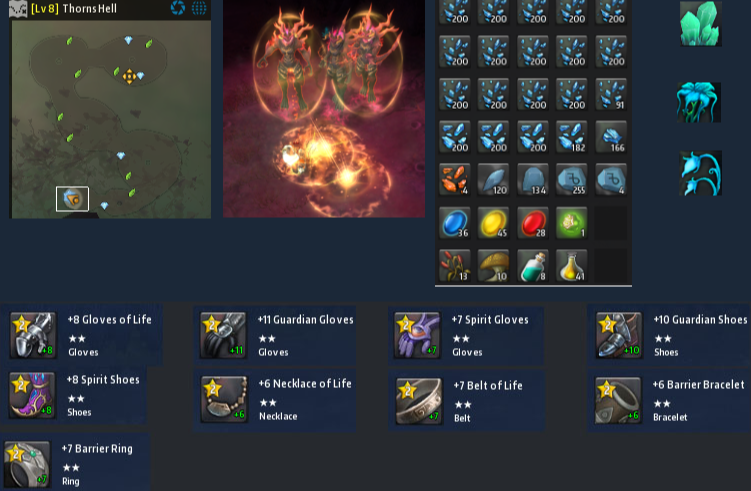Click the +7 Belt of Life item

(x=467, y=400)
